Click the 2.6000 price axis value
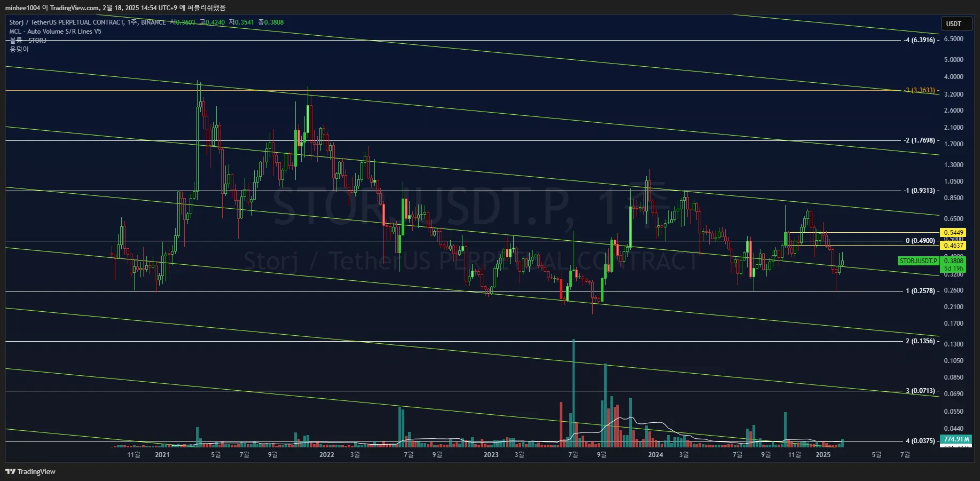The height and width of the screenshot is (481, 980). 954,111
